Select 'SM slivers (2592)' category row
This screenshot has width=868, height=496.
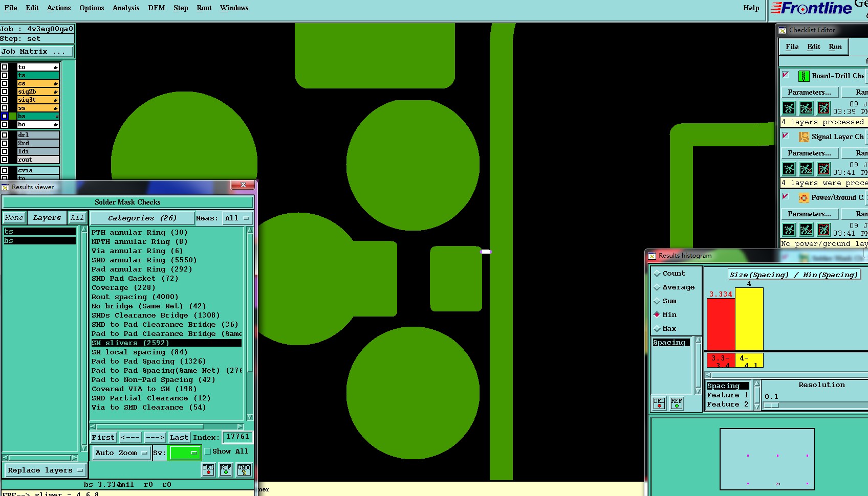(166, 343)
